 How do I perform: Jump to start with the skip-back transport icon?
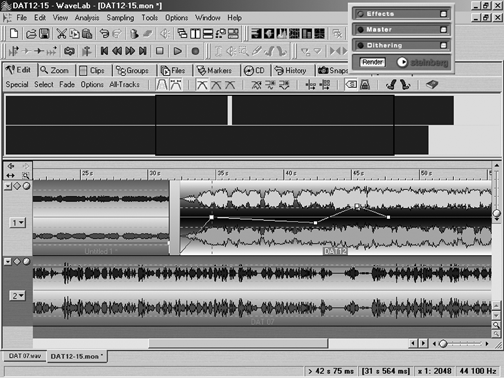point(104,51)
